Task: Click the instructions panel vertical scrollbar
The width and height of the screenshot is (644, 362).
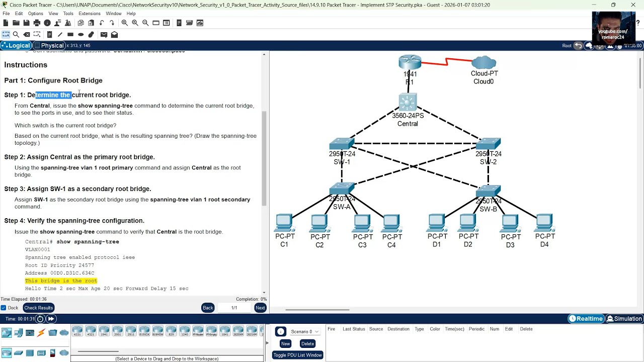Action: click(264, 158)
